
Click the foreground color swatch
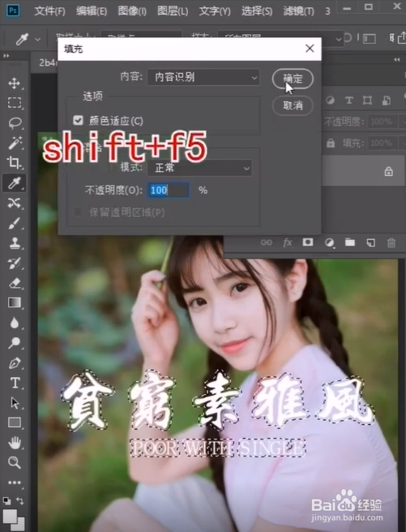click(9, 516)
